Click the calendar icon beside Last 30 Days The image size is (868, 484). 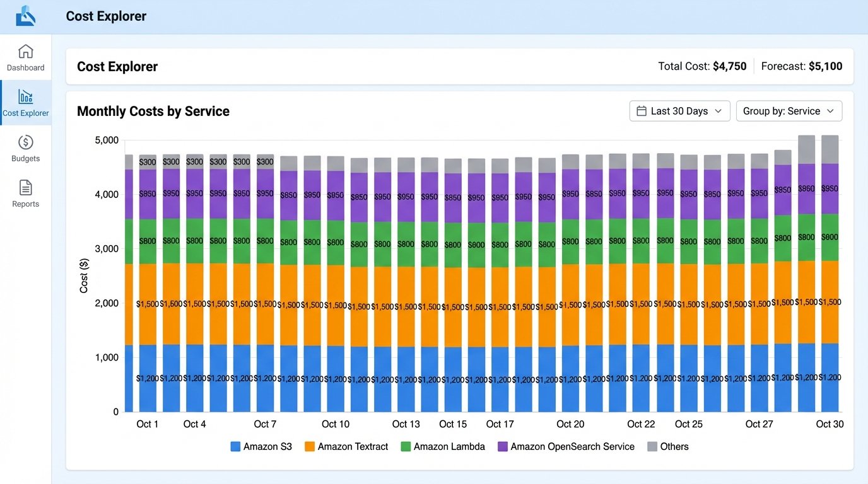(642, 111)
